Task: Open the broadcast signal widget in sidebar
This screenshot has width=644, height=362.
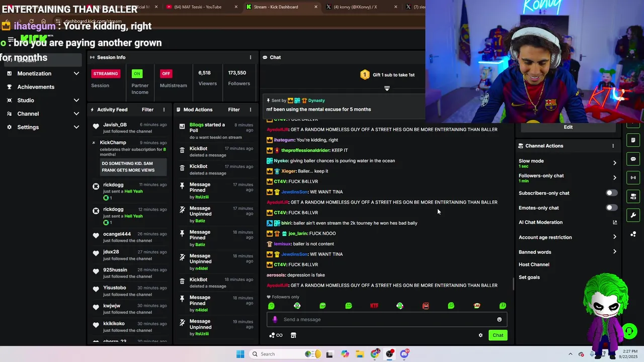Action: [633, 177]
